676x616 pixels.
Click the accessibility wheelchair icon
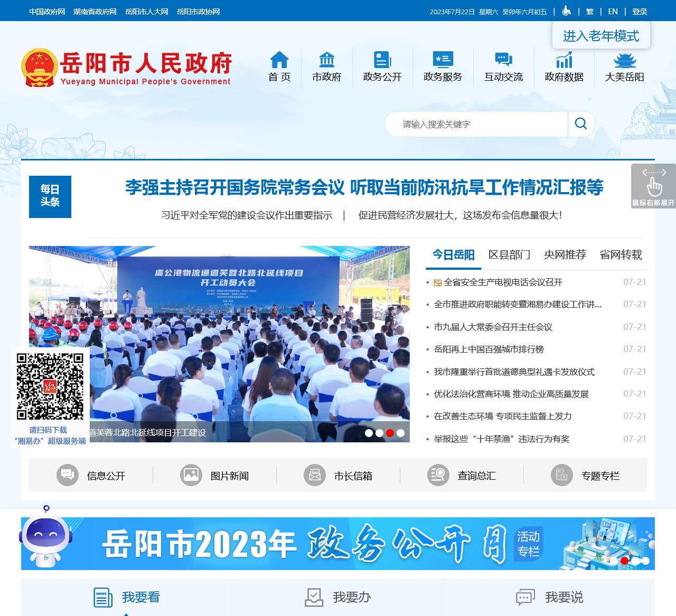(x=566, y=11)
